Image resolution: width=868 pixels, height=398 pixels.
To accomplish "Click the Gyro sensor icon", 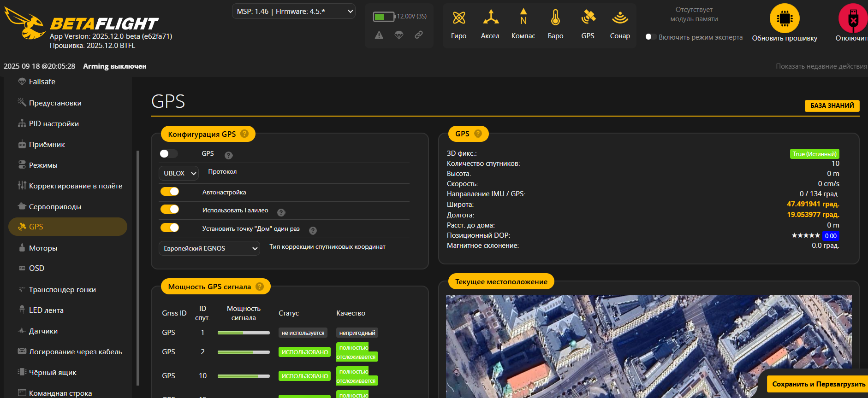I will [458, 18].
